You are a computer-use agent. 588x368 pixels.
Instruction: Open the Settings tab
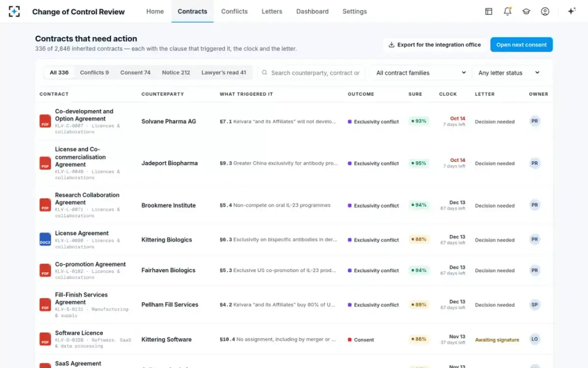(x=355, y=11)
